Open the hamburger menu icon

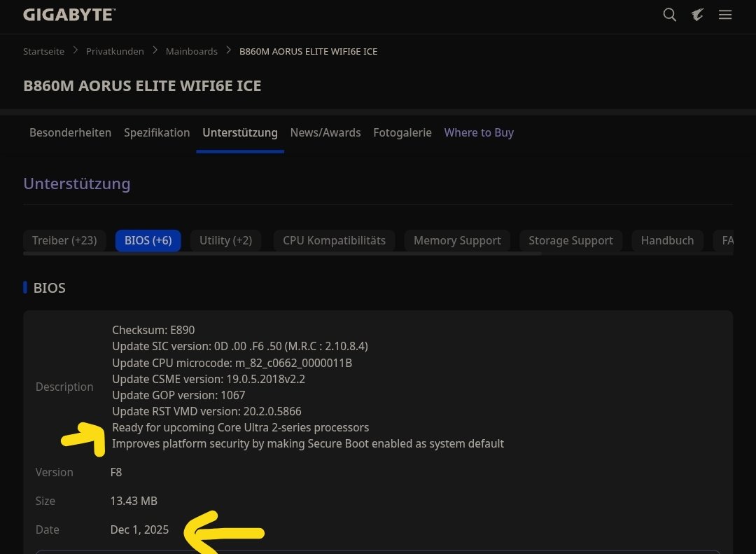pos(725,15)
